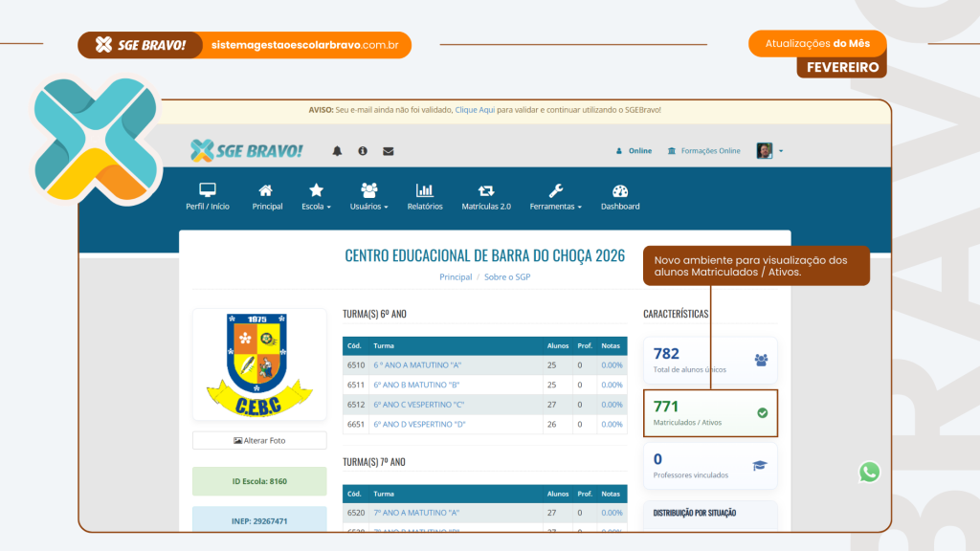980x551 pixels.
Task: Open class 6° ANO A MATUTINO "A"
Action: 417,365
